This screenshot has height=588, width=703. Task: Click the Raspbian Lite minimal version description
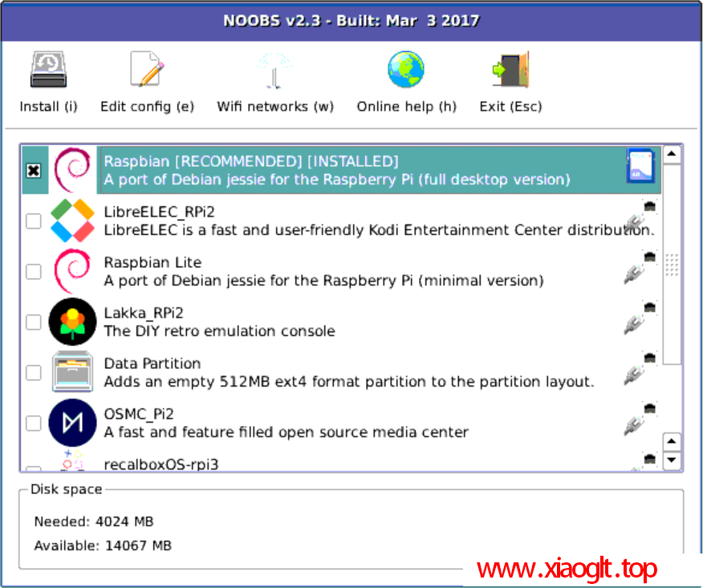tap(323, 281)
